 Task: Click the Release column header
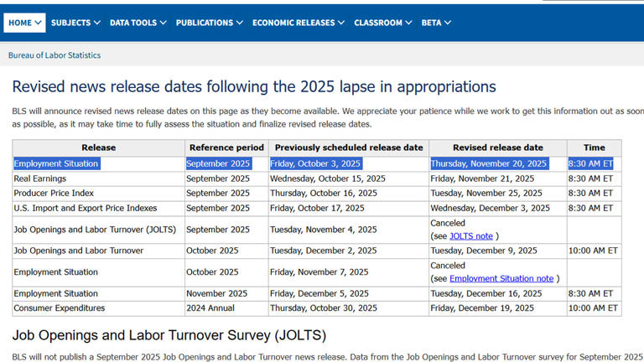(x=99, y=147)
